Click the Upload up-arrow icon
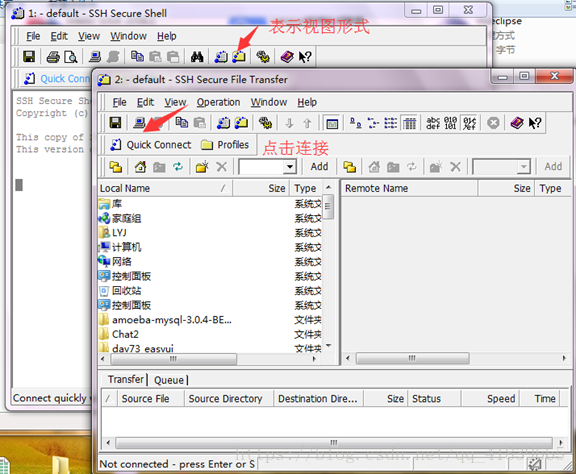The width and height of the screenshot is (576, 474). coord(307,123)
